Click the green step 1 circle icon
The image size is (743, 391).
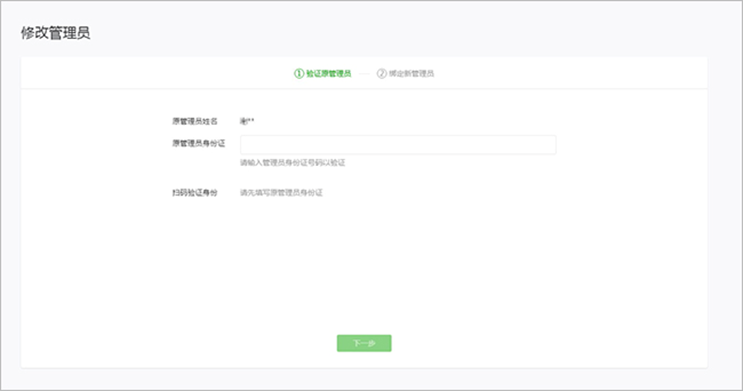point(299,73)
